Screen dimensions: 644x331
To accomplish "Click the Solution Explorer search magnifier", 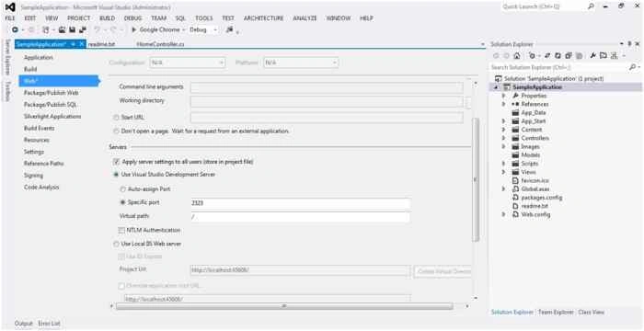I will (632, 66).
